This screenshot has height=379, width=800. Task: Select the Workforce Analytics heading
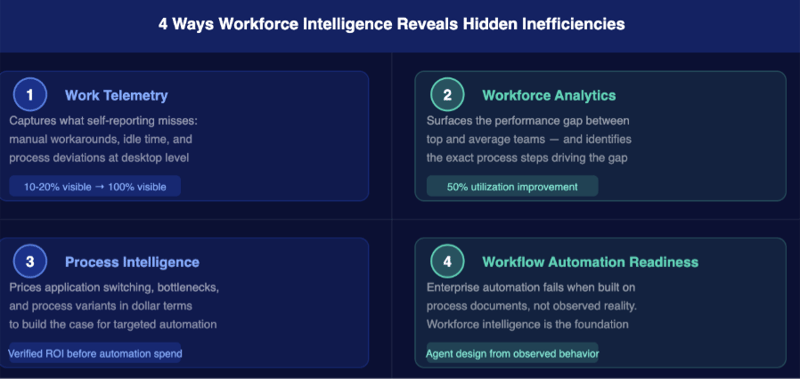tap(549, 95)
